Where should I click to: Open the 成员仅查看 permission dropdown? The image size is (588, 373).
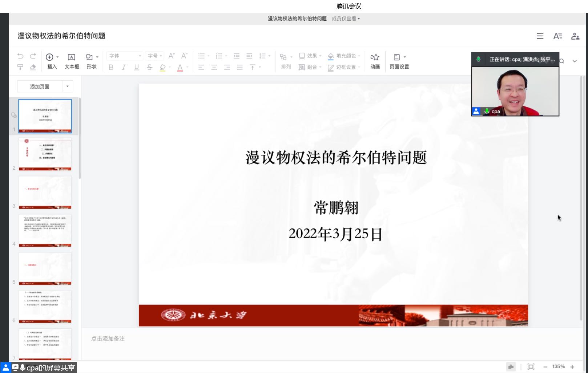(x=346, y=19)
